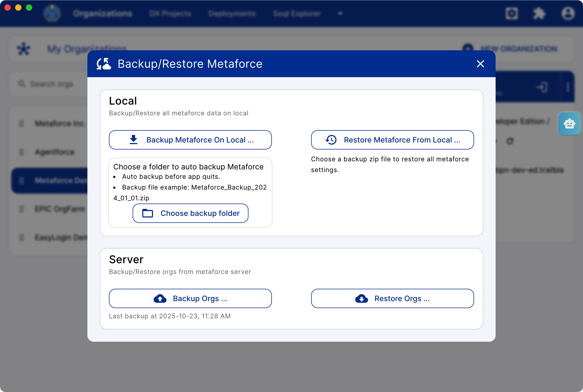The height and width of the screenshot is (392, 583).
Task: Click Backup Metaforce On Local button
Action: pyautogui.click(x=190, y=140)
